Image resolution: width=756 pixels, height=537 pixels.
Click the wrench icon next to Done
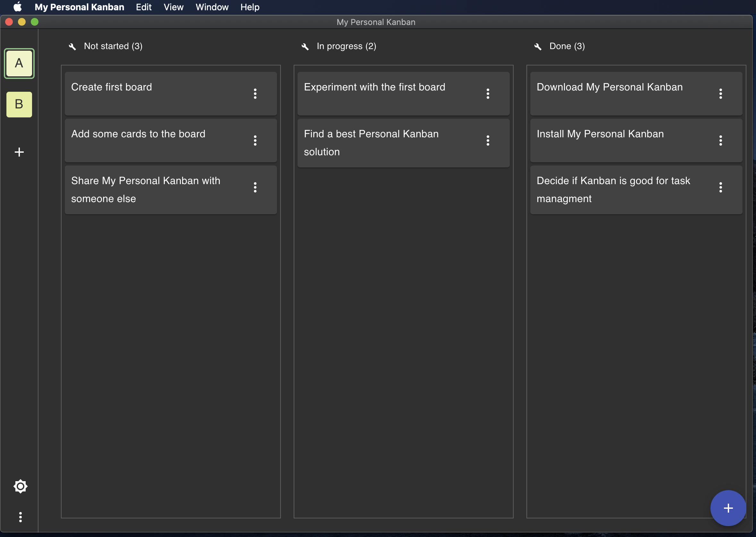pos(538,47)
